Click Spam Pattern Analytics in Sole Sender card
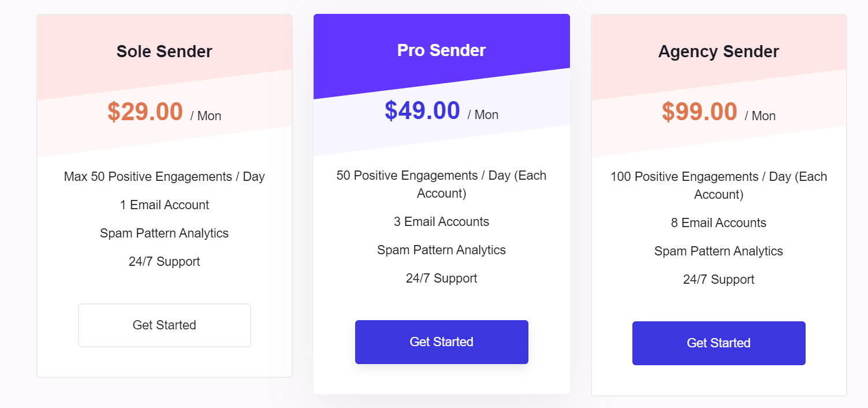 (164, 233)
